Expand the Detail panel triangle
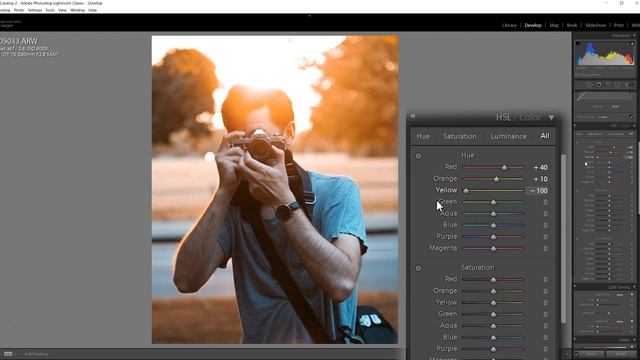This screenshot has height=360, width=640. (634, 340)
